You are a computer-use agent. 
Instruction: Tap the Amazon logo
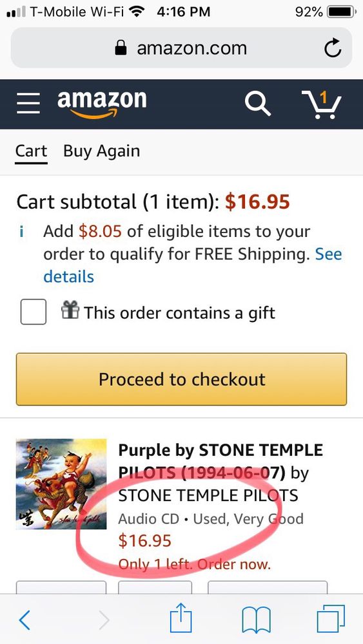(x=101, y=104)
